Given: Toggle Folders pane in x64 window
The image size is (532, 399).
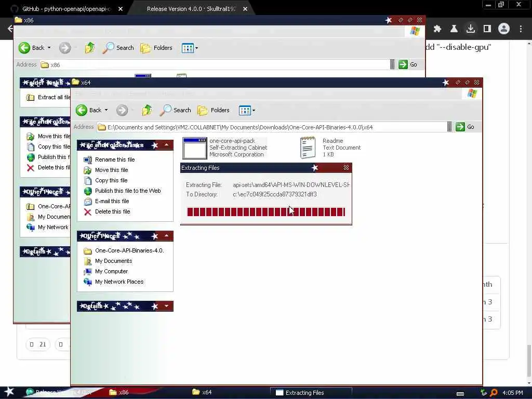Looking at the screenshot, I should [214, 110].
